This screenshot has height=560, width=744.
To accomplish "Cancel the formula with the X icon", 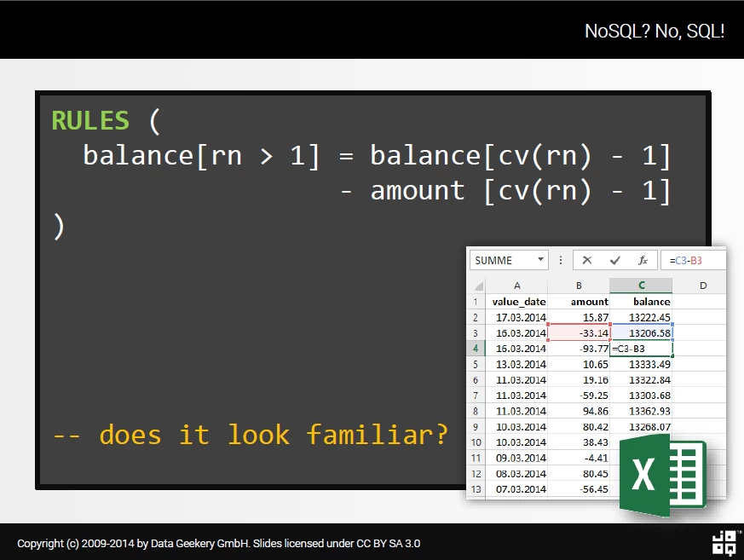I will [x=587, y=260].
